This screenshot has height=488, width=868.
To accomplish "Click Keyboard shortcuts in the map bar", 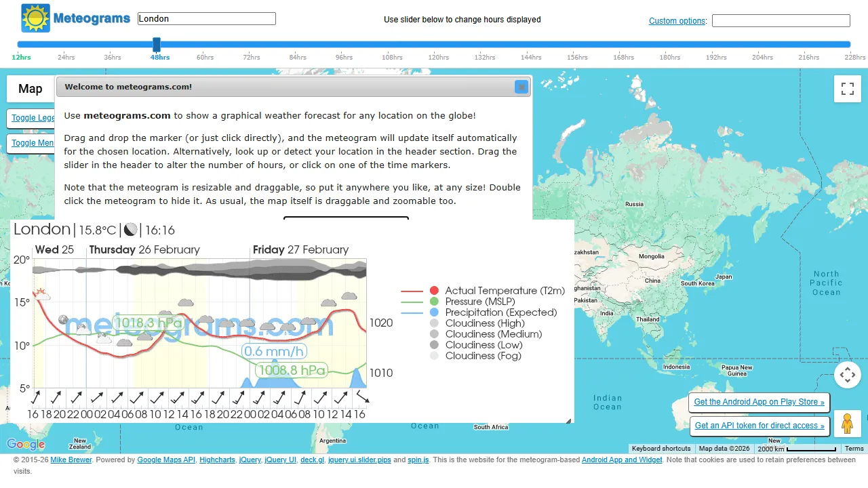I will click(661, 448).
